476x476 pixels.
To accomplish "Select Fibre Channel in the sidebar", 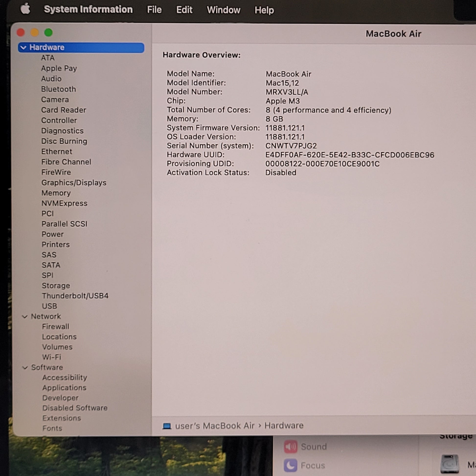I will [66, 162].
